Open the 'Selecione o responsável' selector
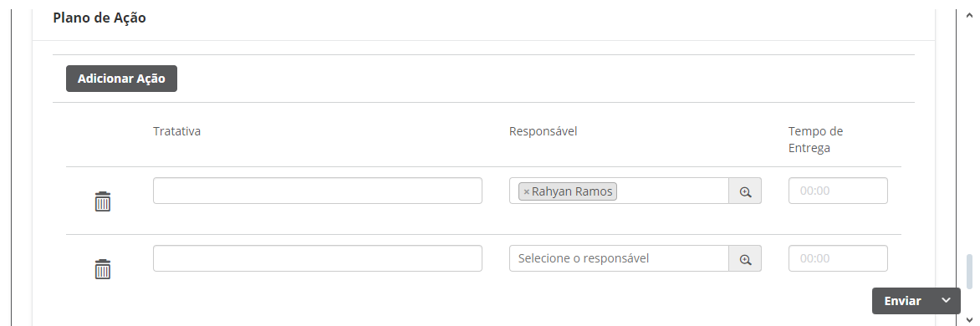This screenshot has width=980, height=326. click(x=619, y=258)
